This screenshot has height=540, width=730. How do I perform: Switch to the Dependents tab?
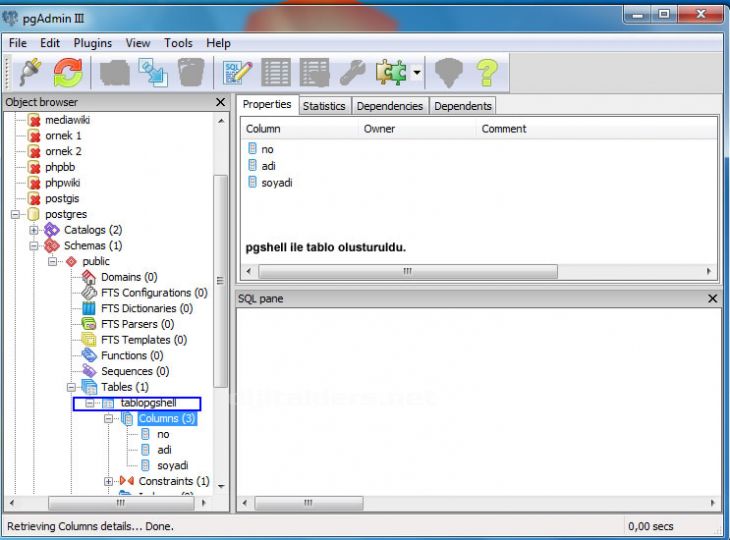463,106
